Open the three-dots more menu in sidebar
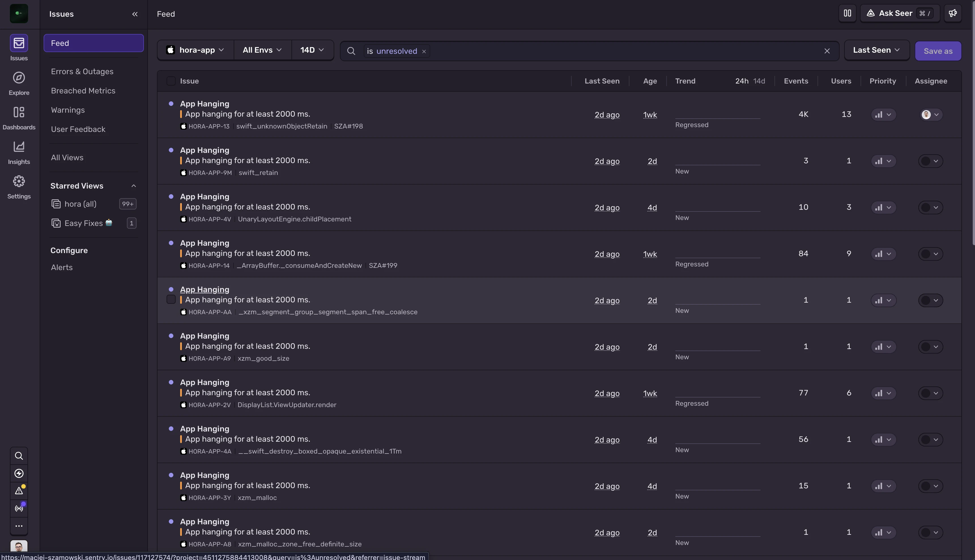 click(19, 526)
